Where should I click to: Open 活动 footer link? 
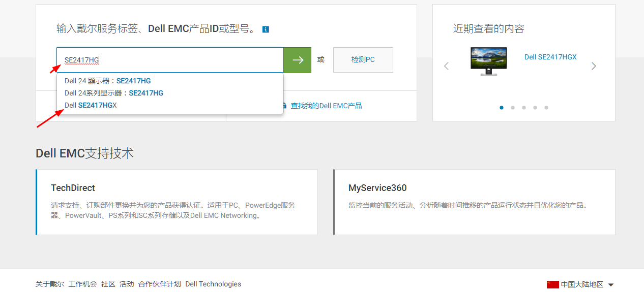[x=127, y=284]
